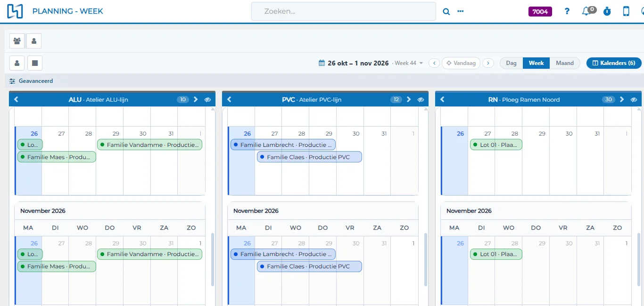Click the 7004 purple badge
The width and height of the screenshot is (644, 306).
(x=540, y=12)
